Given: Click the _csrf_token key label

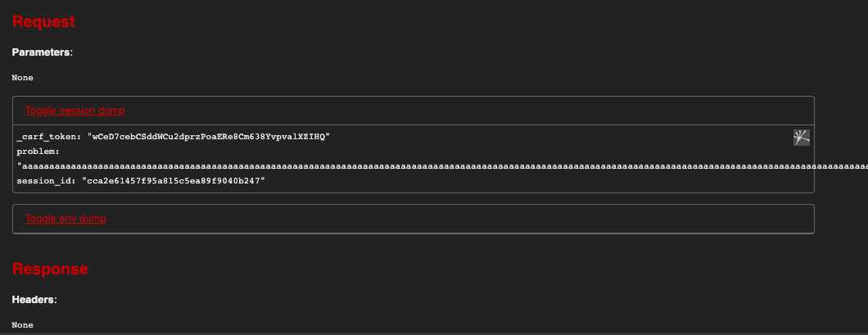Looking at the screenshot, I should pyautogui.click(x=49, y=136).
